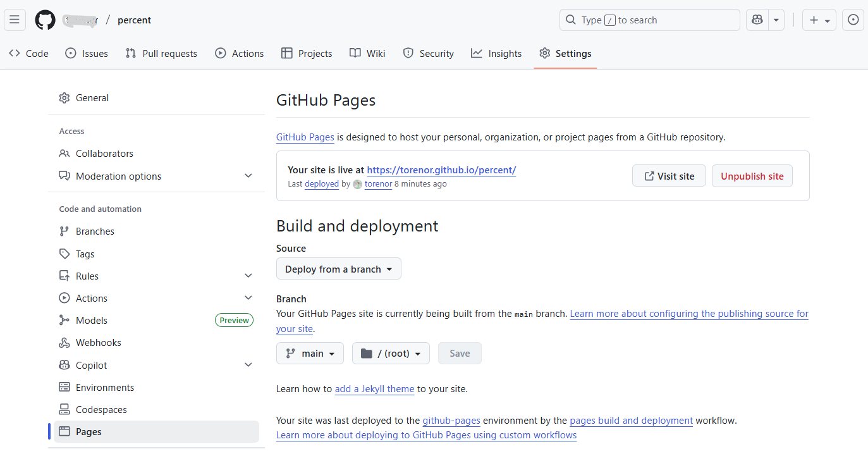Open the issues circle-dot icon in header
The width and height of the screenshot is (868, 456).
pyautogui.click(x=853, y=20)
